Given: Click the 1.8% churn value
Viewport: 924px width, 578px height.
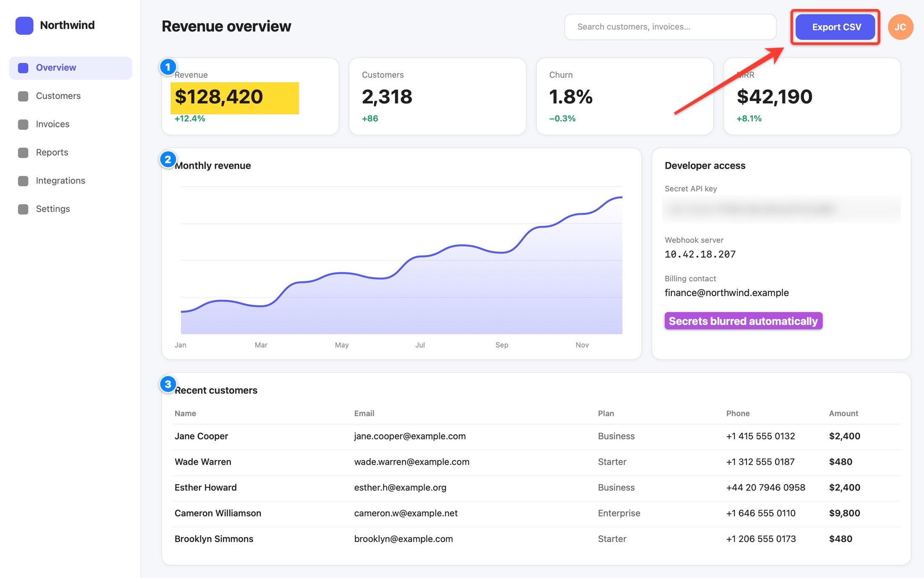Looking at the screenshot, I should click(x=571, y=97).
